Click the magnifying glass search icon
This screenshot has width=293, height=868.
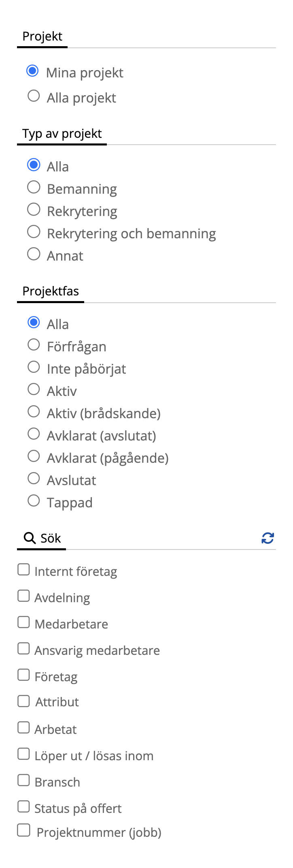click(x=29, y=538)
